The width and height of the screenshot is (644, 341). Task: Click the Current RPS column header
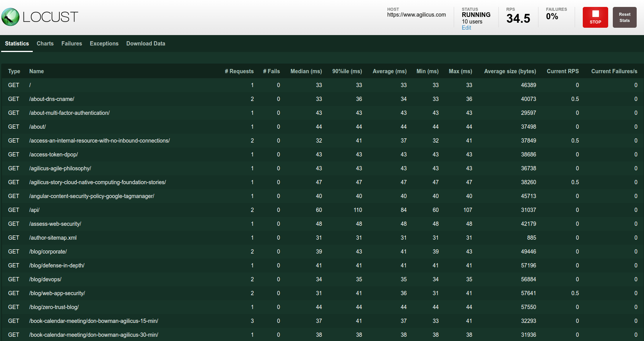(x=562, y=71)
